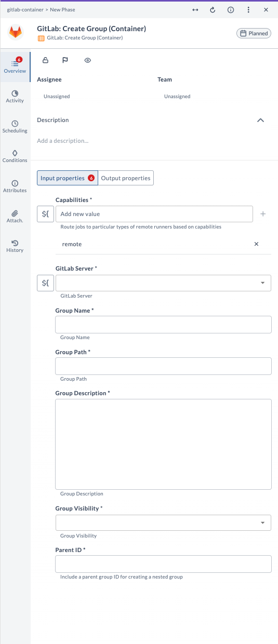Open the GitLab Server dropdown
Image resolution: width=278 pixels, height=644 pixels.
pyautogui.click(x=163, y=283)
